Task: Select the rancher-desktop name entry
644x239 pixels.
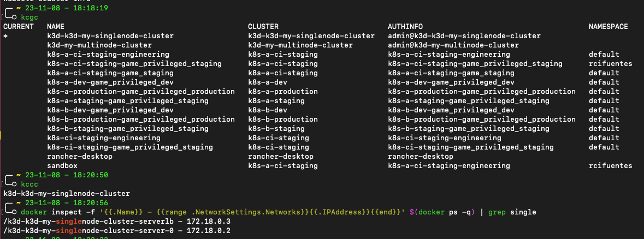Action: pyautogui.click(x=80, y=157)
